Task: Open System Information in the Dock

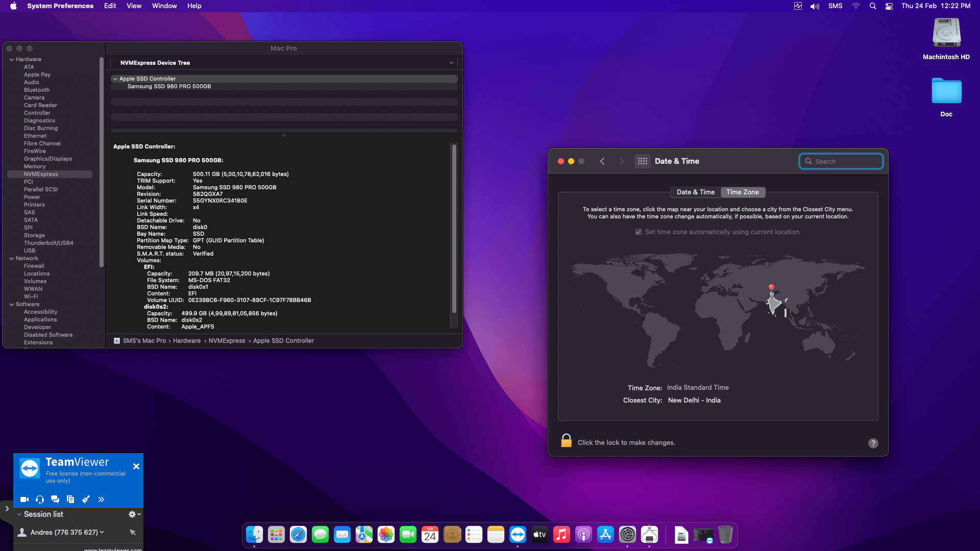Action: click(649, 535)
